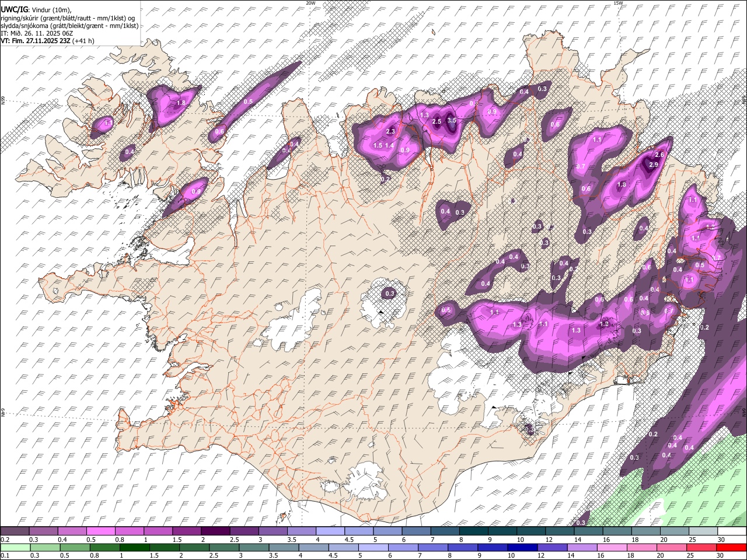747x560 pixels.
Task: Pick upper legend swatch between 4 and 4.5
Action: (x=330, y=531)
